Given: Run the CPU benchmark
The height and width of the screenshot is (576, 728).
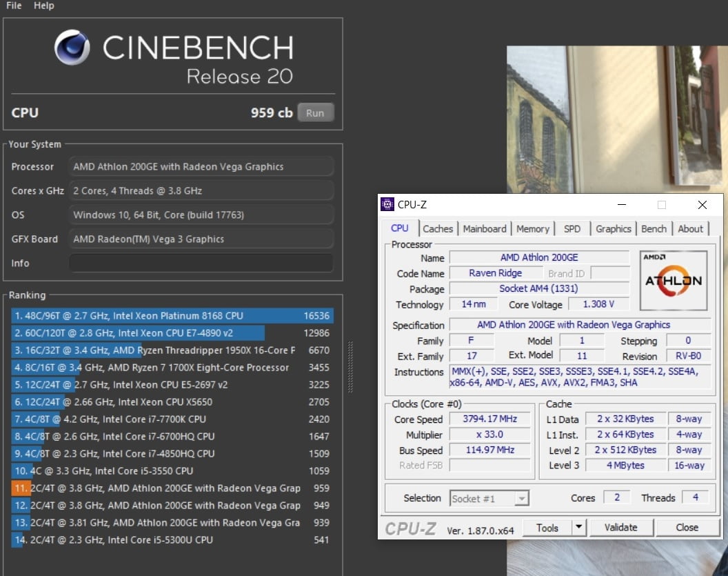Looking at the screenshot, I should pos(315,113).
